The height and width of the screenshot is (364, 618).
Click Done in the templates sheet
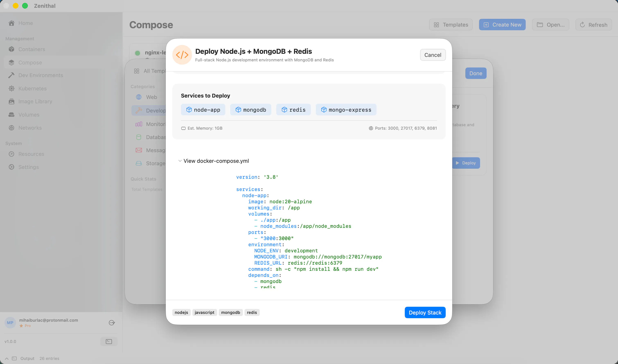[476, 73]
